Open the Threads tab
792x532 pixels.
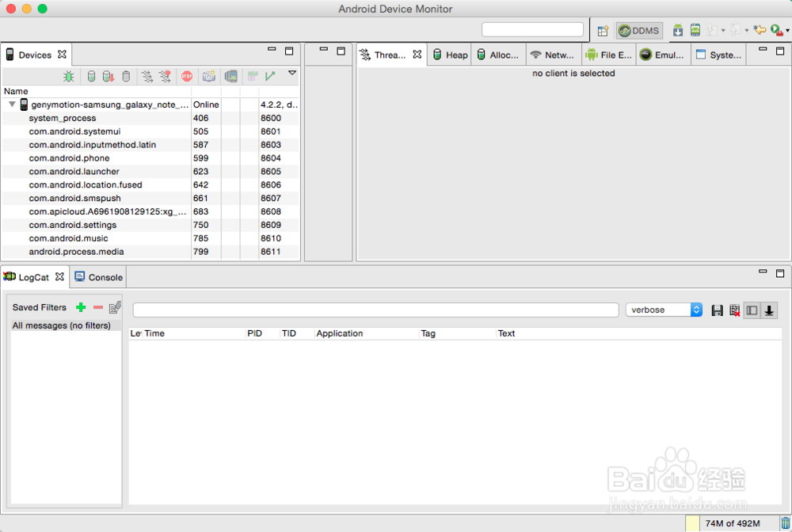click(390, 55)
